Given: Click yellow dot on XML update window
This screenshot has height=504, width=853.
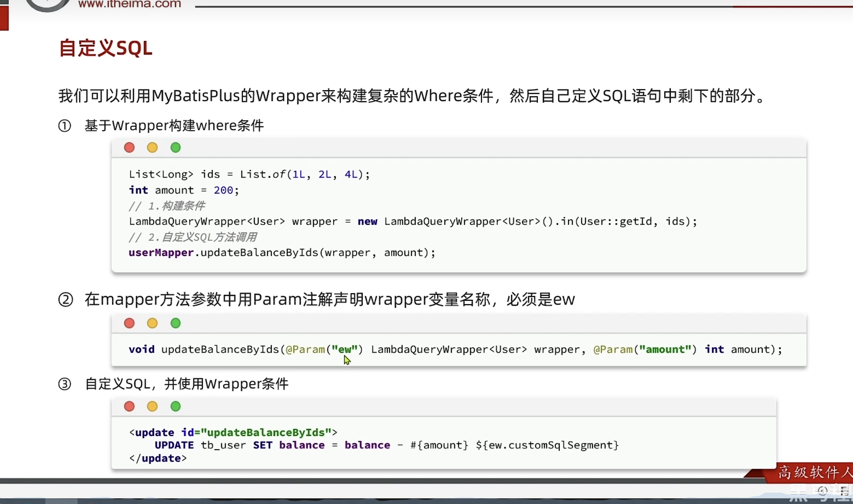Looking at the screenshot, I should coord(152,406).
